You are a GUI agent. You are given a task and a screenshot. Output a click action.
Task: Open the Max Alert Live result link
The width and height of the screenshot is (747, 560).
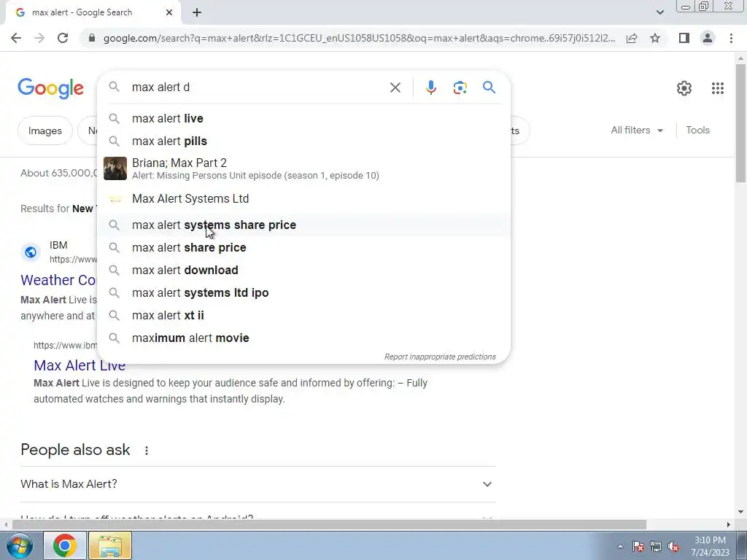point(80,365)
